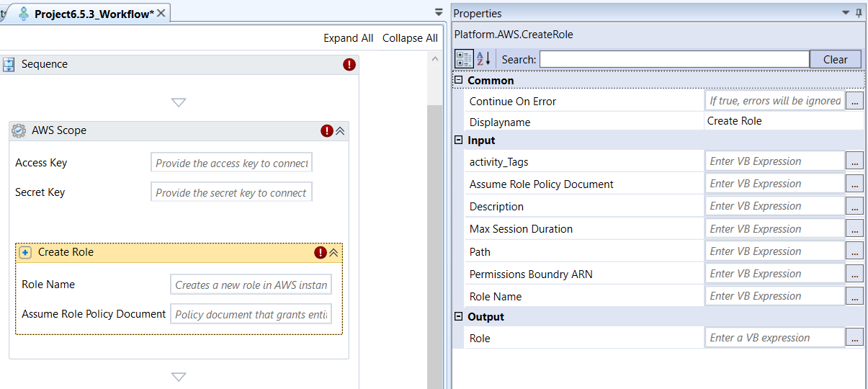The height and width of the screenshot is (389, 868).
Task: Edit the activity_Tags expression field
Action: pyautogui.click(x=774, y=161)
